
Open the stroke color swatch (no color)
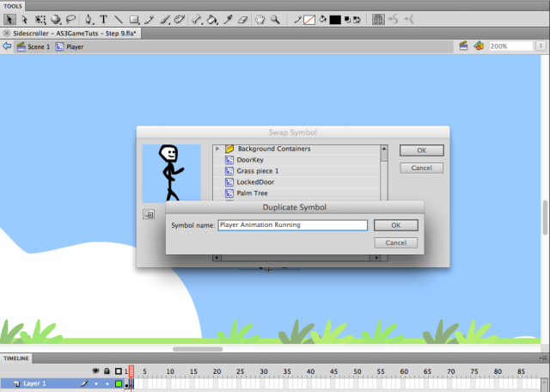click(x=309, y=20)
